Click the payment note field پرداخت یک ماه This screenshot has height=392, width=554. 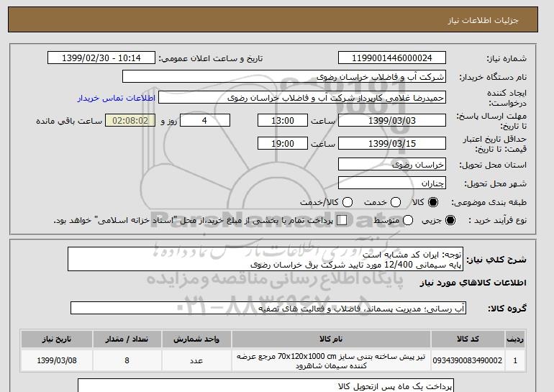coord(265,386)
